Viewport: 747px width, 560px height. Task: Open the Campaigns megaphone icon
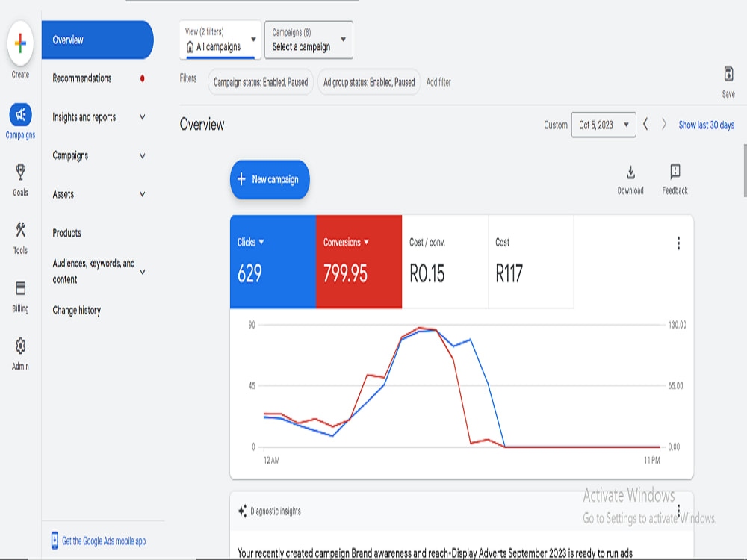20,115
